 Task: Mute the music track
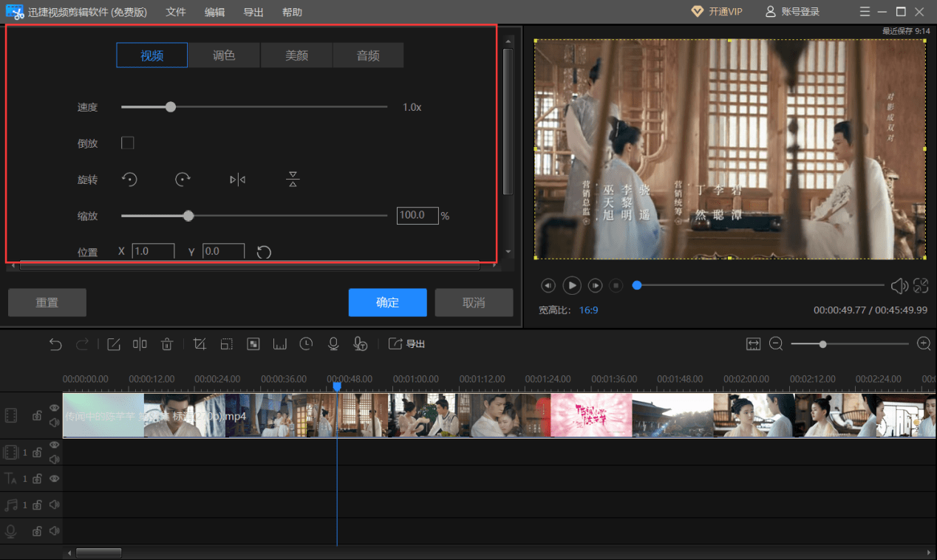click(55, 505)
